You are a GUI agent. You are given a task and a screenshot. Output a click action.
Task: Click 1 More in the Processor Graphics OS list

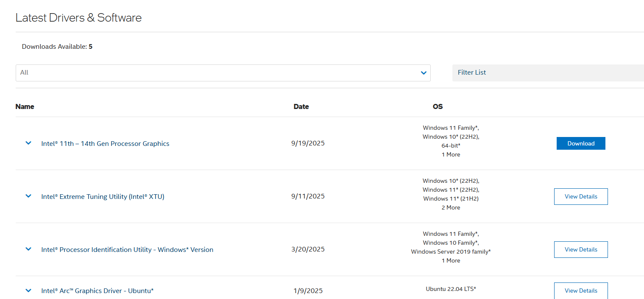451,155
